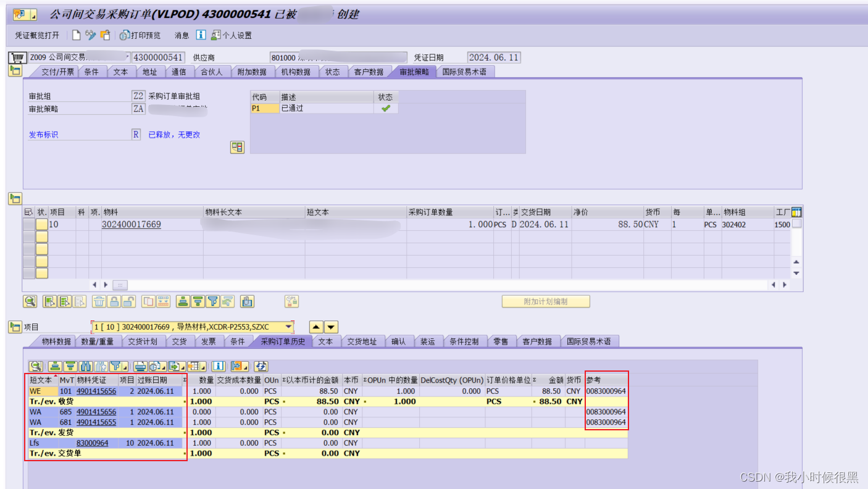The width and height of the screenshot is (868, 489).
Task: Click item table horizontal scroll right arrow
Action: (x=785, y=285)
